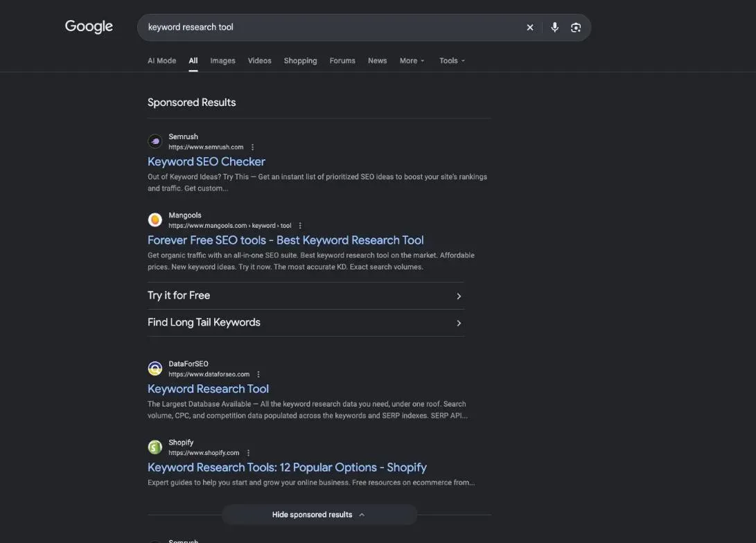Switch to Videos tab

tap(259, 61)
